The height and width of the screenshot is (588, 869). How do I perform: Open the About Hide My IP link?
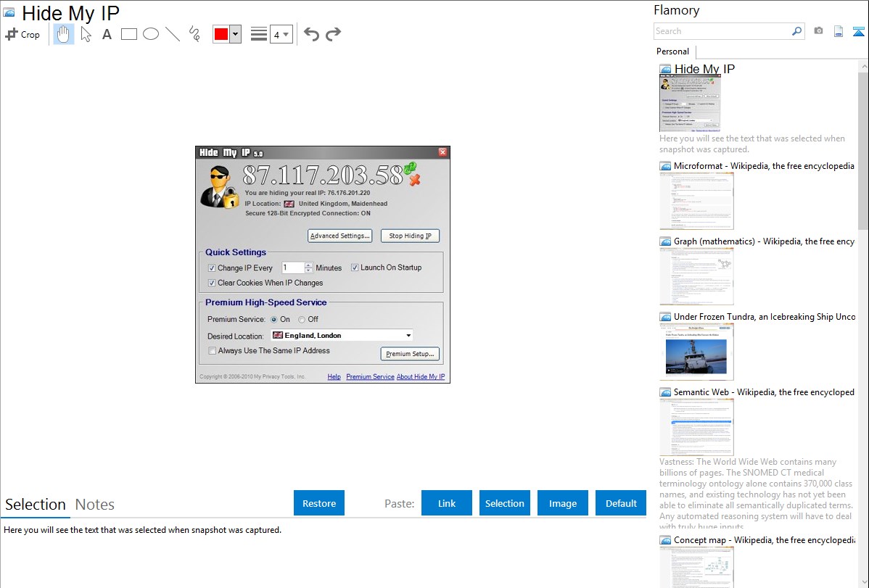click(421, 377)
